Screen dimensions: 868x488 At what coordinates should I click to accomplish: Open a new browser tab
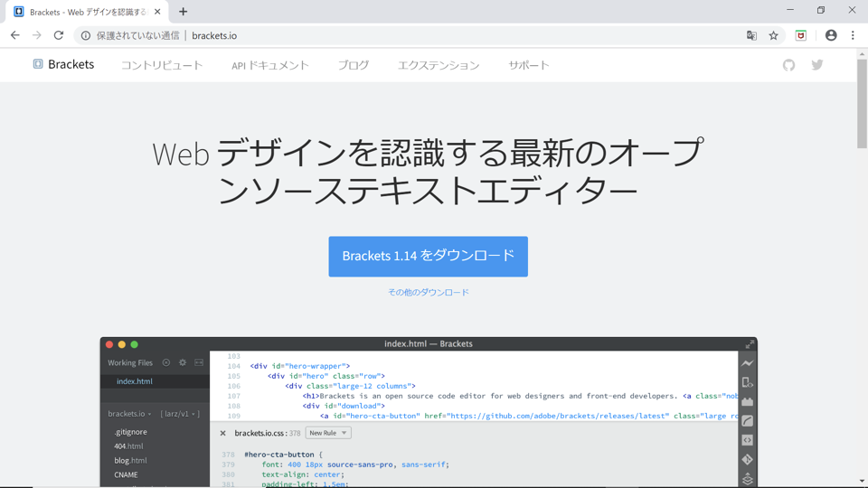point(184,12)
